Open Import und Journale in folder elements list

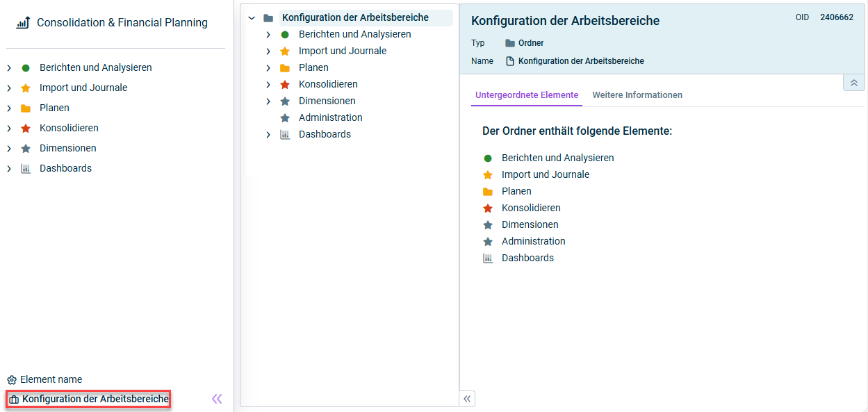coord(546,175)
